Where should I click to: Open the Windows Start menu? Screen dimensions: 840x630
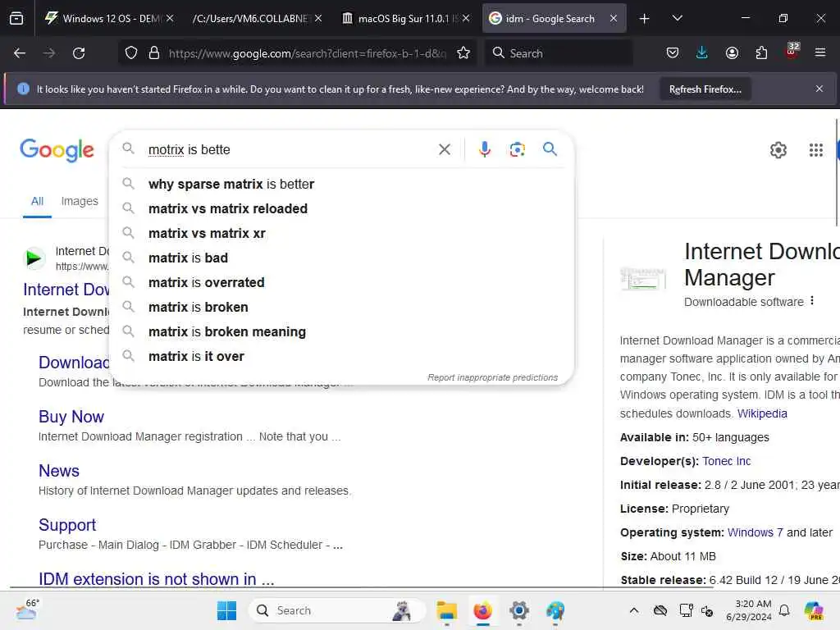(x=226, y=610)
